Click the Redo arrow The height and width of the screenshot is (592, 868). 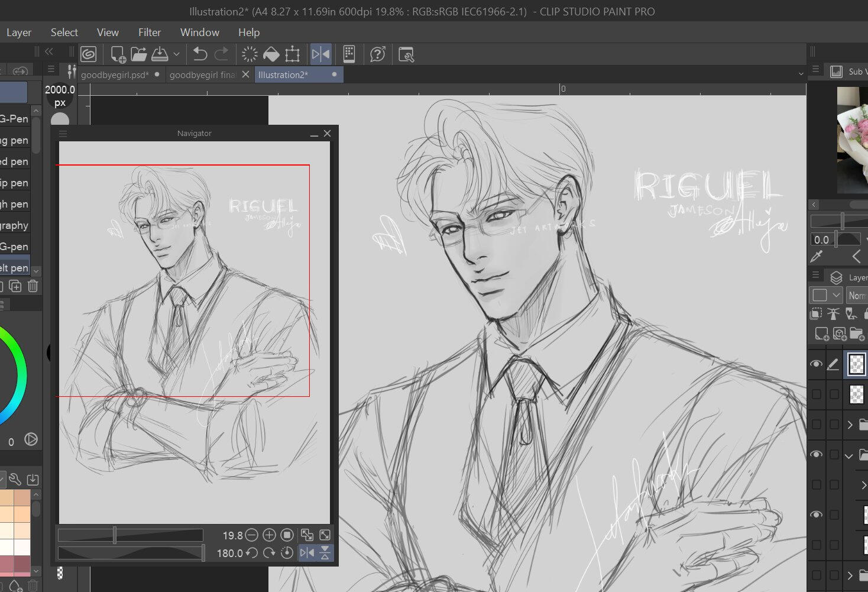[222, 54]
